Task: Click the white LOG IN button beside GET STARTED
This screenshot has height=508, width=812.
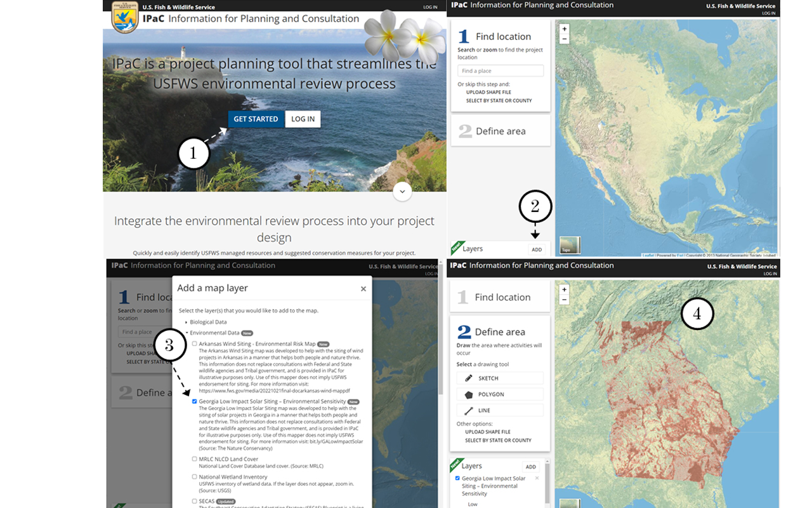Action: pos(303,119)
